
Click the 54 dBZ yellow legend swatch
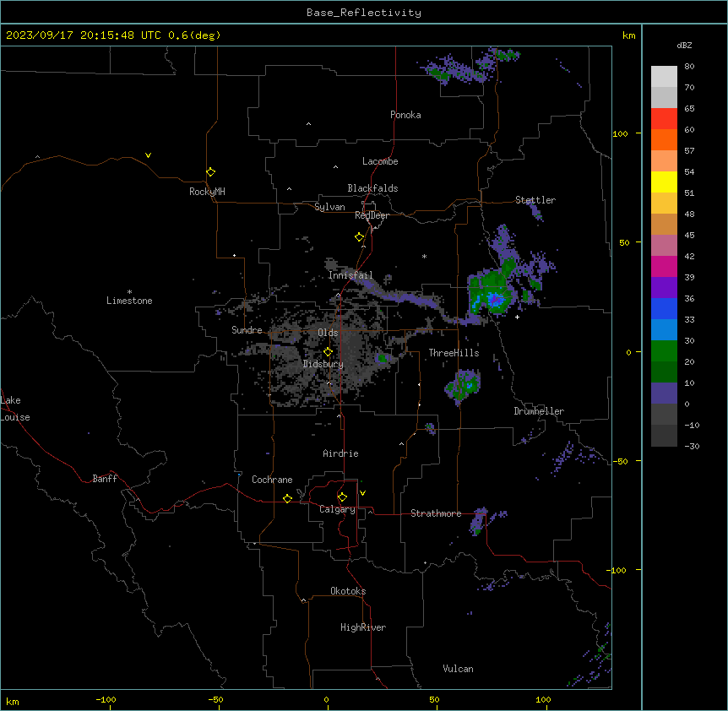point(664,182)
